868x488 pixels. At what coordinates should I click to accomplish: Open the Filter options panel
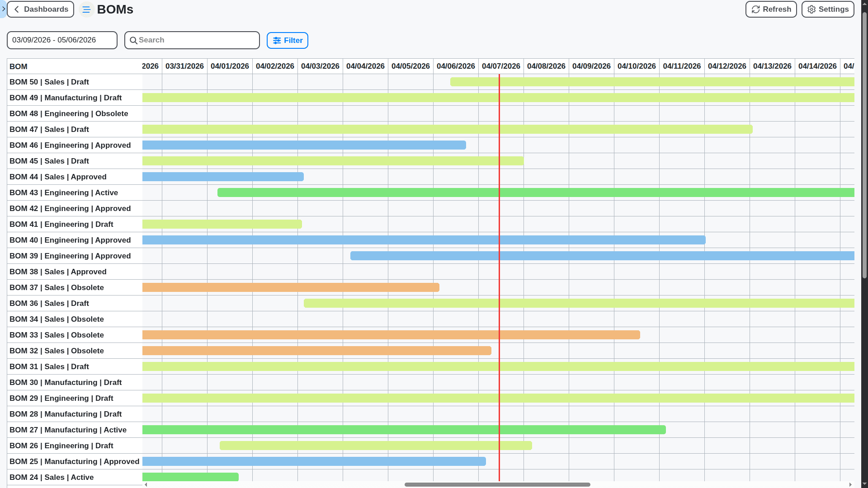point(288,40)
